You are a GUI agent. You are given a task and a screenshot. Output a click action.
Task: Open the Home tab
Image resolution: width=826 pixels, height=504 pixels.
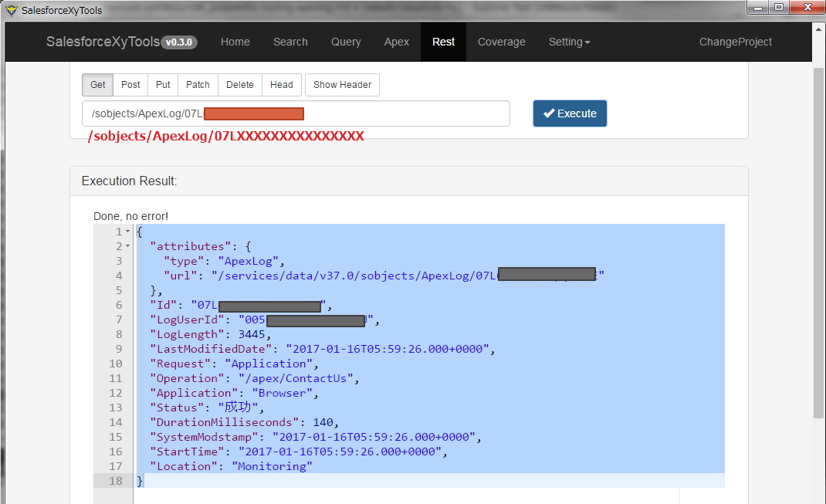pos(235,42)
